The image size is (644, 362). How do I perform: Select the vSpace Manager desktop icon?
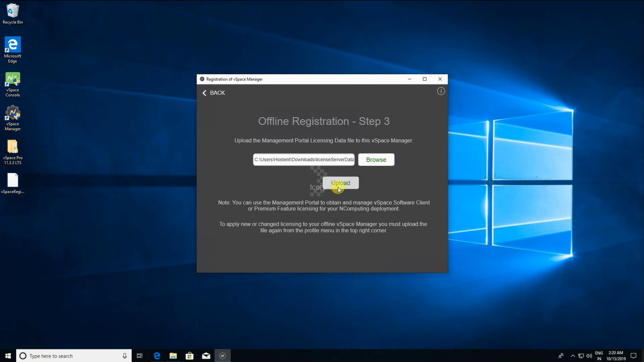13,118
